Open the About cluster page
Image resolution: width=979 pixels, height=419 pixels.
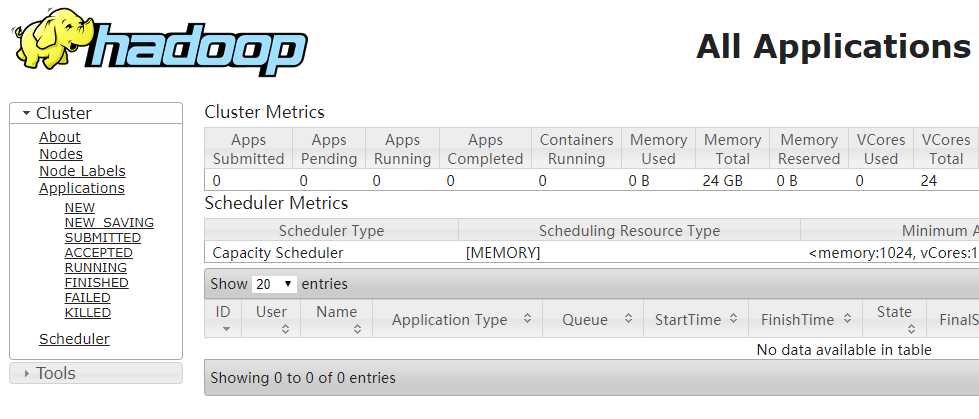click(x=60, y=137)
